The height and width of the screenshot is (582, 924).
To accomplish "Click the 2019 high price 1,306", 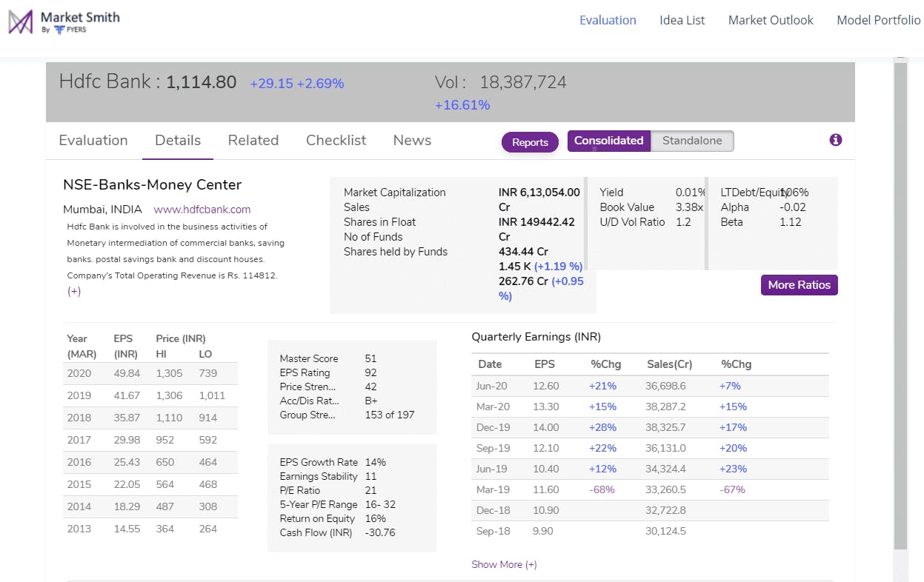I will click(x=169, y=395).
